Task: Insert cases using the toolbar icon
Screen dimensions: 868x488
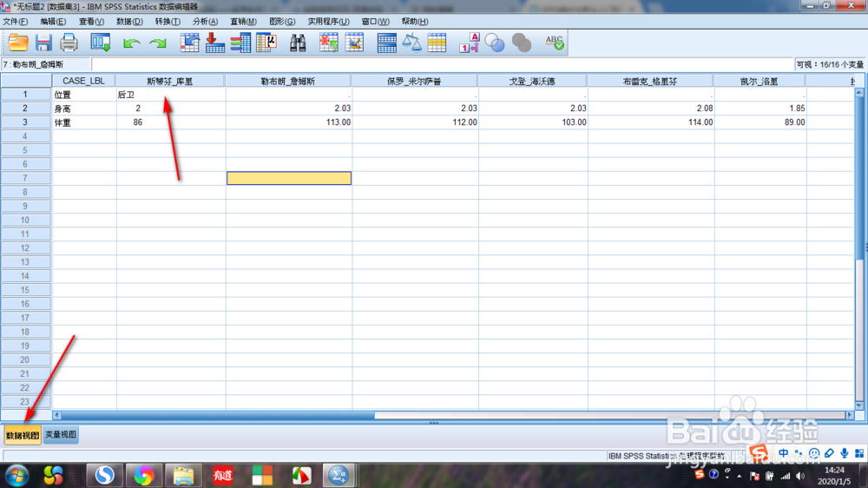Action: (329, 43)
